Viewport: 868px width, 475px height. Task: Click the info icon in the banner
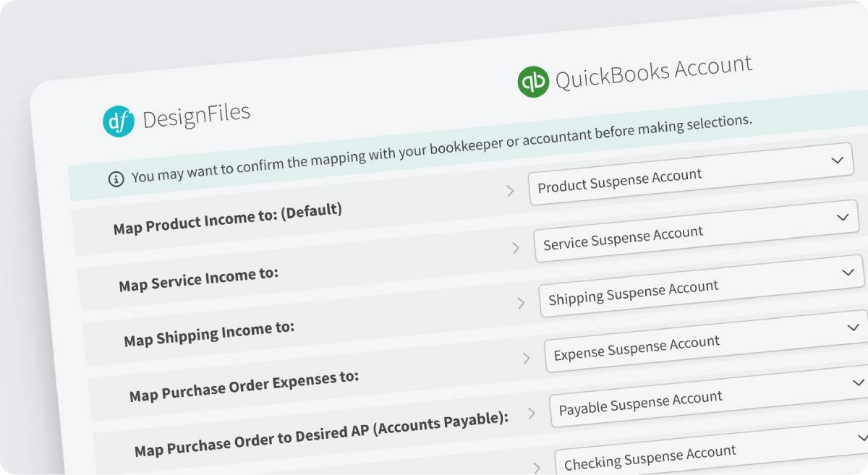pos(116,179)
